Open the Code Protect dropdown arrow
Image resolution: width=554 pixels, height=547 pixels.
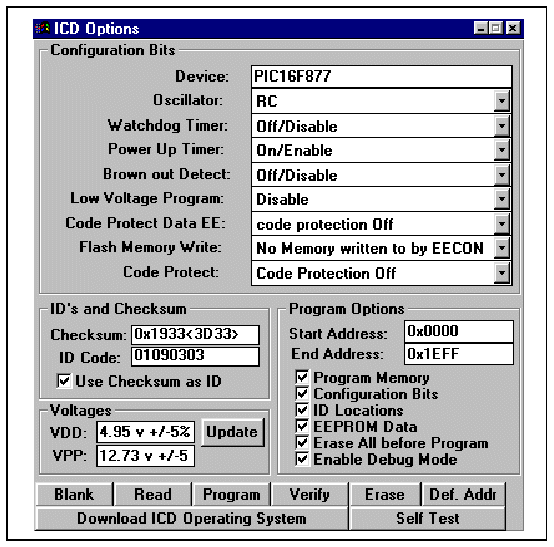coord(501,273)
